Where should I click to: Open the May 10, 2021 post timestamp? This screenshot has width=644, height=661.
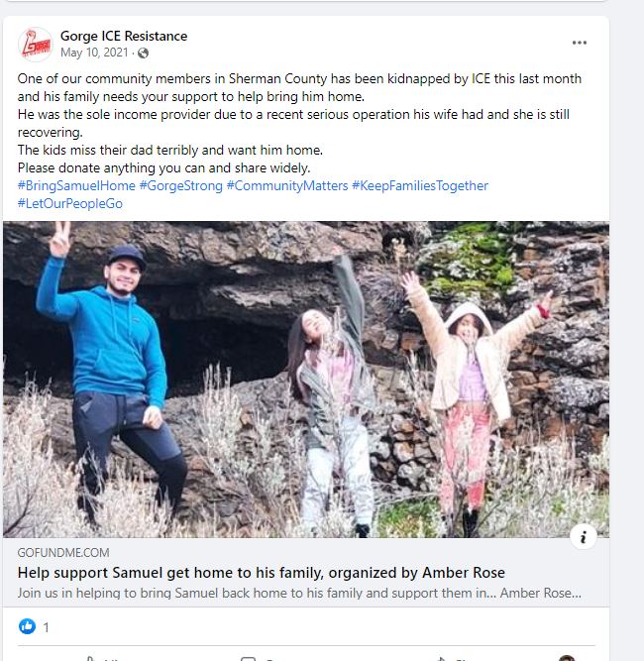click(x=94, y=53)
